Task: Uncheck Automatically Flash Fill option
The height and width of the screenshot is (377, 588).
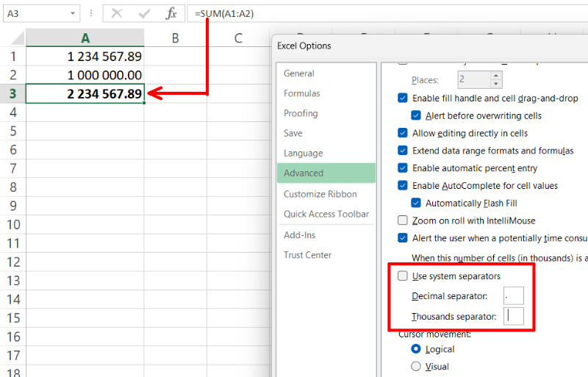Action: pyautogui.click(x=416, y=204)
